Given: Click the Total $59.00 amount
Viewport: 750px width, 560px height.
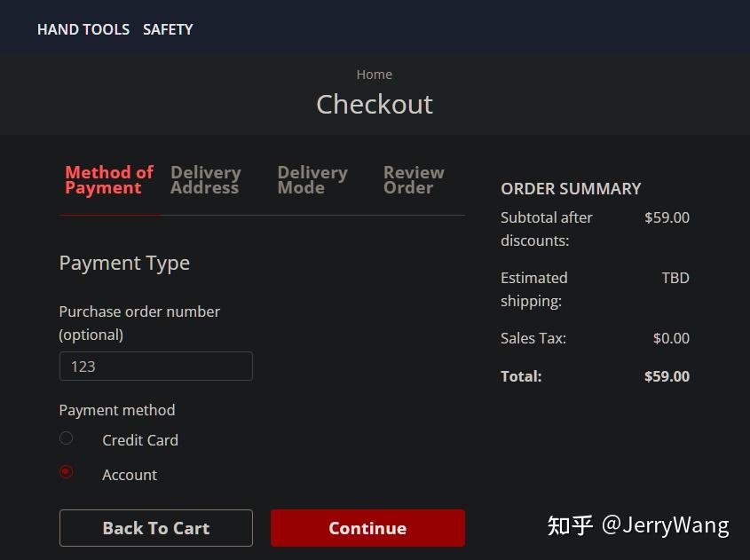Looking at the screenshot, I should pos(667,376).
